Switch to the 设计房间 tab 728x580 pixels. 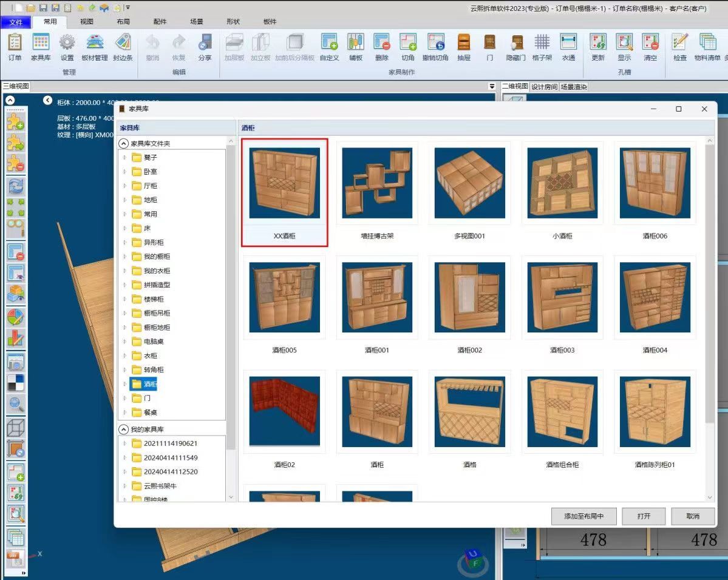pyautogui.click(x=543, y=87)
